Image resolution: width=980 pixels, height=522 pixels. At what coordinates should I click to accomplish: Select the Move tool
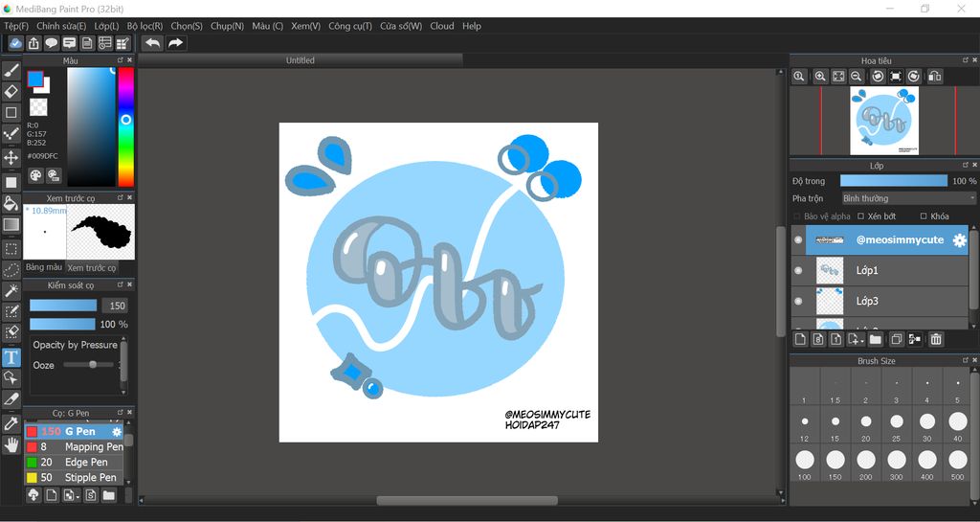11,157
